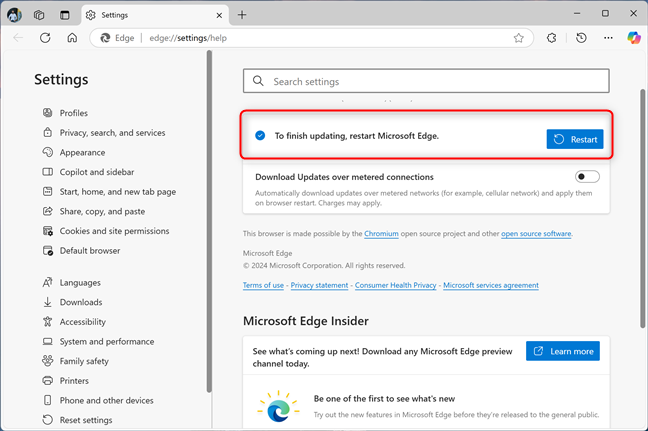Open the tab actions menu icon
Viewport: 648px width, 431px height.
[x=65, y=15]
